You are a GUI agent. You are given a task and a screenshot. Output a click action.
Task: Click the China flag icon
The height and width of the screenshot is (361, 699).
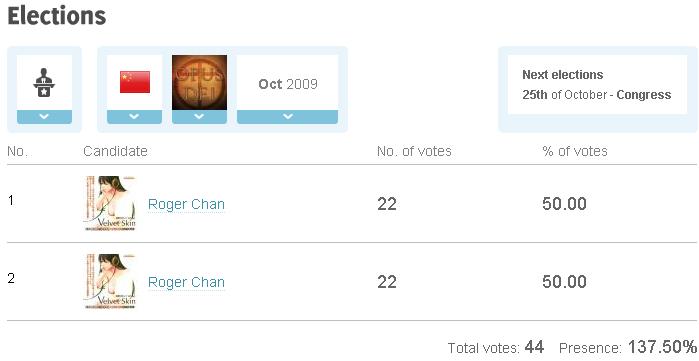click(x=135, y=82)
